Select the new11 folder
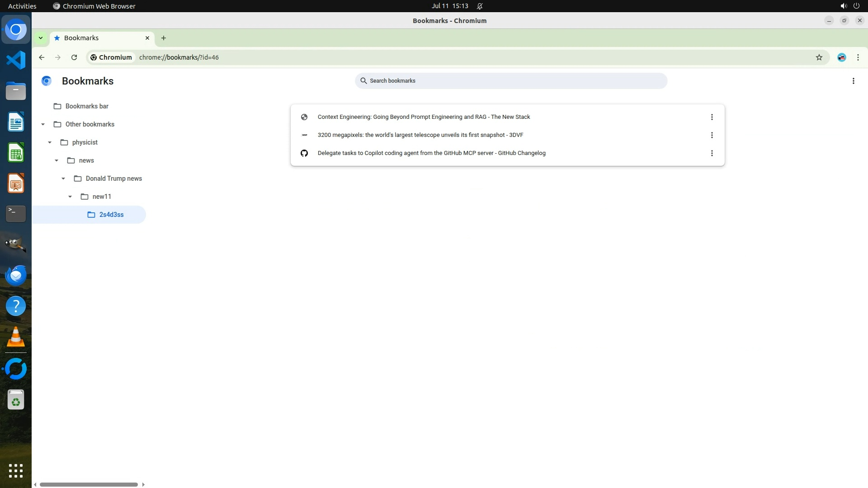Screen dimensions: 868x488 (x=102, y=197)
